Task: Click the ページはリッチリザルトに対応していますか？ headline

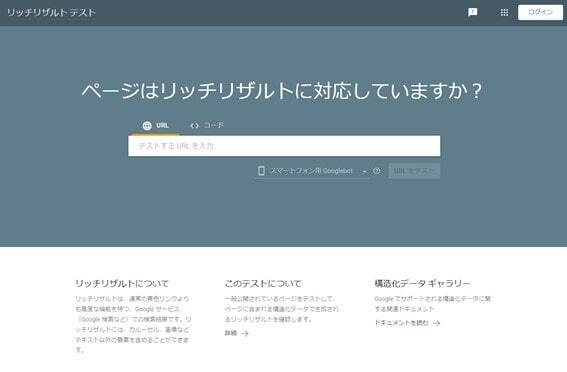Action: click(x=282, y=91)
